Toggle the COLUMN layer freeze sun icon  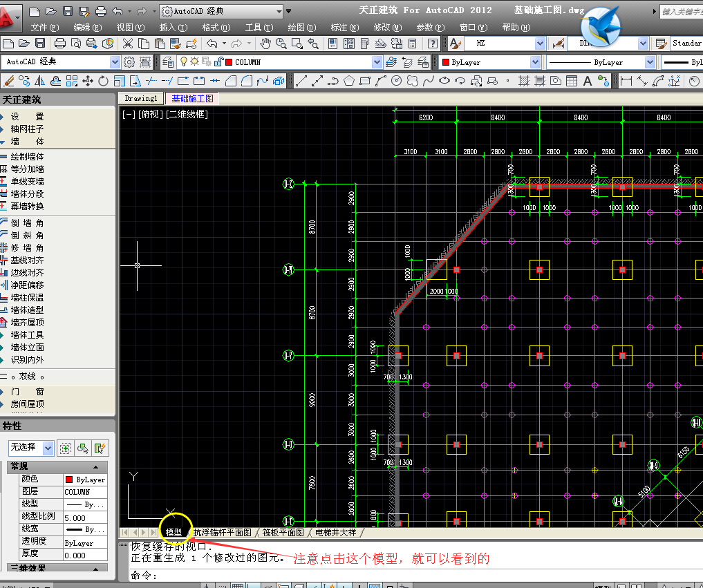pyautogui.click(x=194, y=61)
